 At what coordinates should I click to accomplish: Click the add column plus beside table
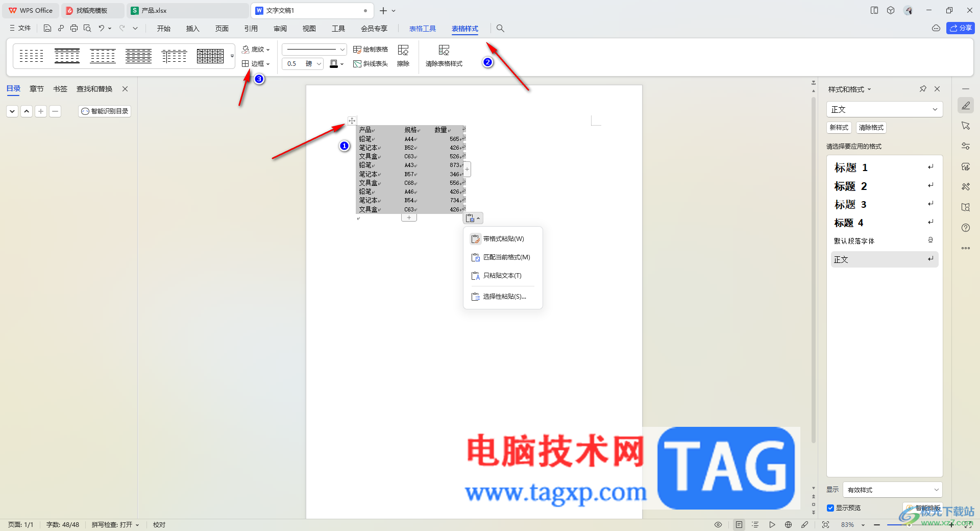pyautogui.click(x=467, y=169)
